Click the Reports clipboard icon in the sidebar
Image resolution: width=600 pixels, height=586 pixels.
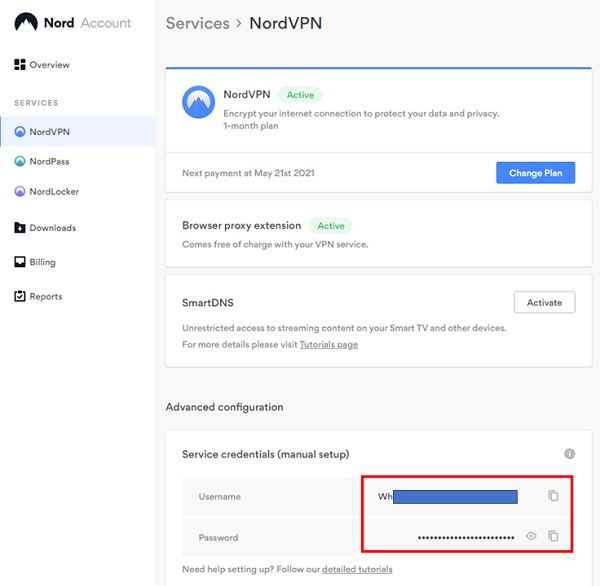click(x=20, y=296)
